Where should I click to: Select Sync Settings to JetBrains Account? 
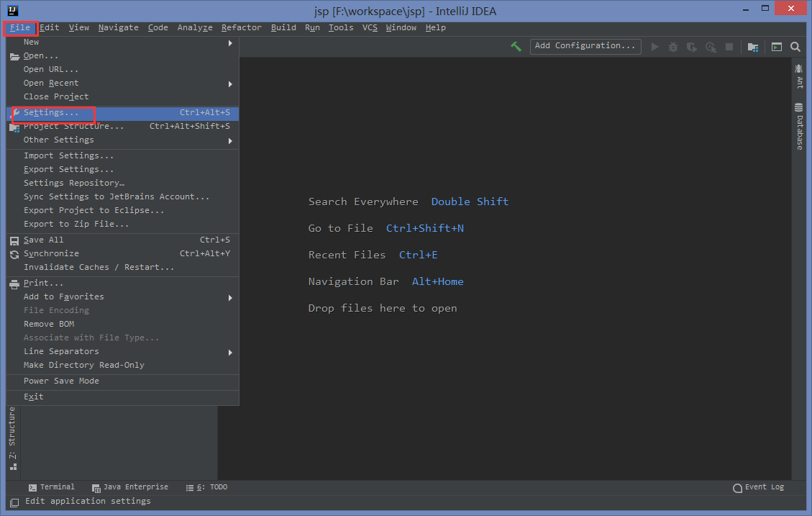pos(123,197)
